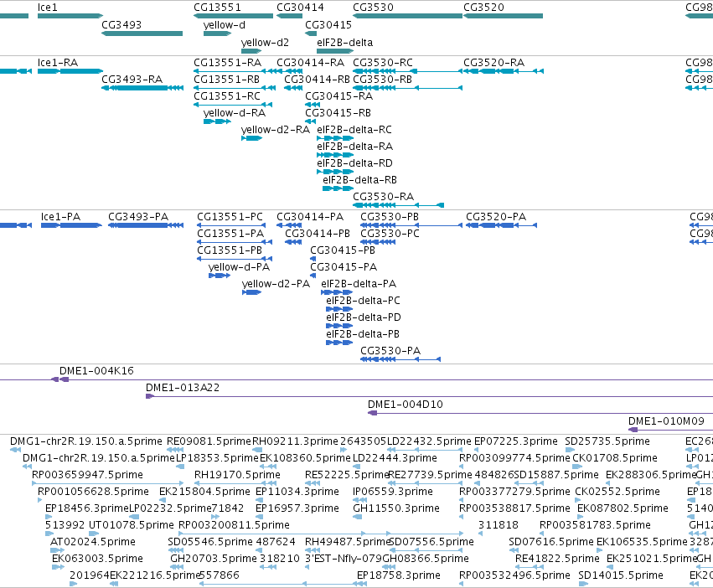The width and height of the screenshot is (713, 588).
Task: Click the DME1-004K16 BAC label
Action: [97, 371]
